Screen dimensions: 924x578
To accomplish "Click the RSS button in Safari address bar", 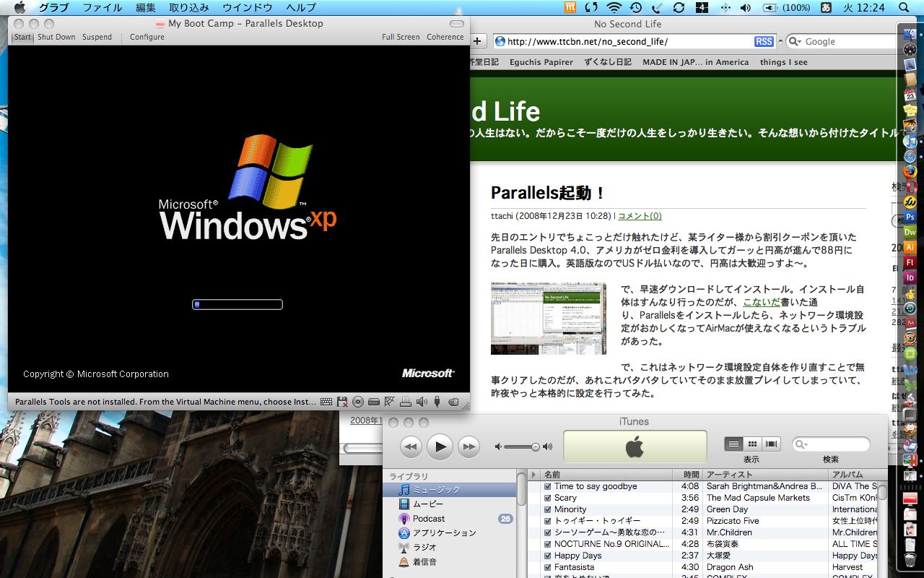I will 764,42.
